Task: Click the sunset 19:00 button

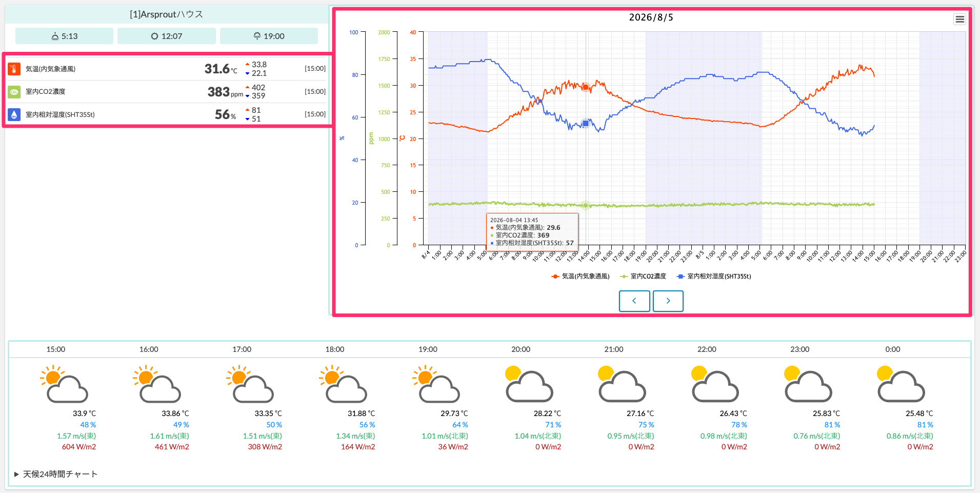Action: point(269,36)
